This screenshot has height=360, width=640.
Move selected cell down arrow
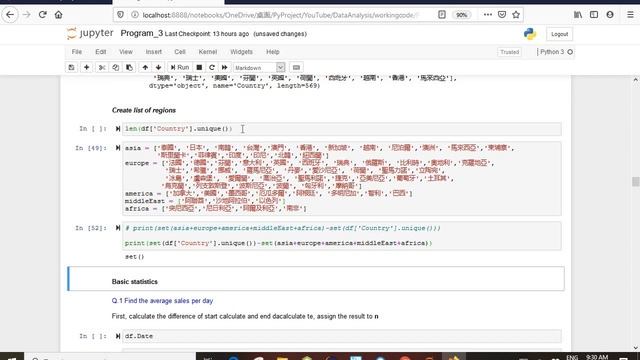158,67
